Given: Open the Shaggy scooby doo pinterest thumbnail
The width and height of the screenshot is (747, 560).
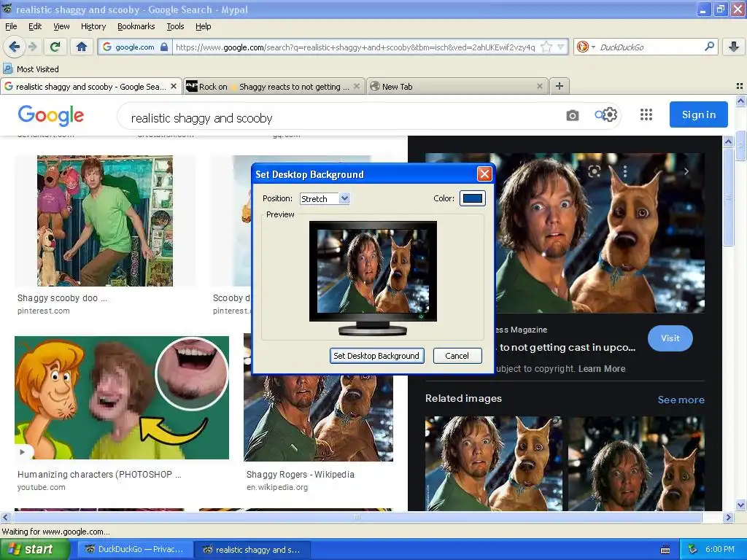Looking at the screenshot, I should [x=105, y=220].
